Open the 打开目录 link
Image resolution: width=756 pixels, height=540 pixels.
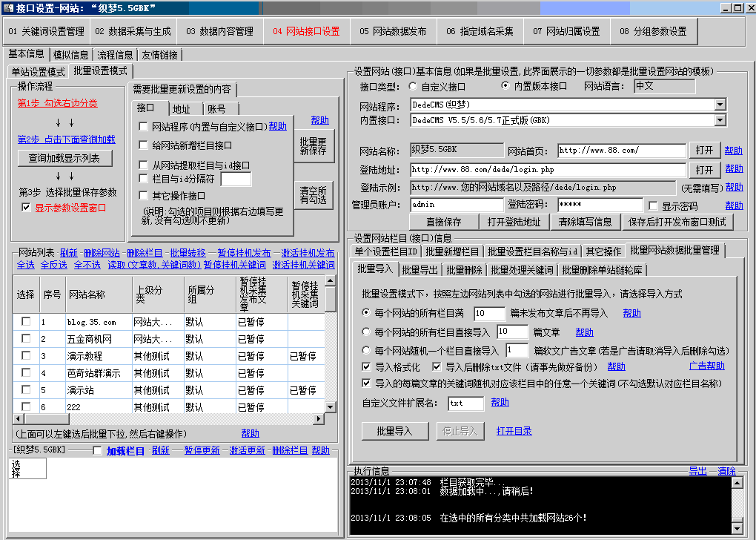[x=514, y=431]
